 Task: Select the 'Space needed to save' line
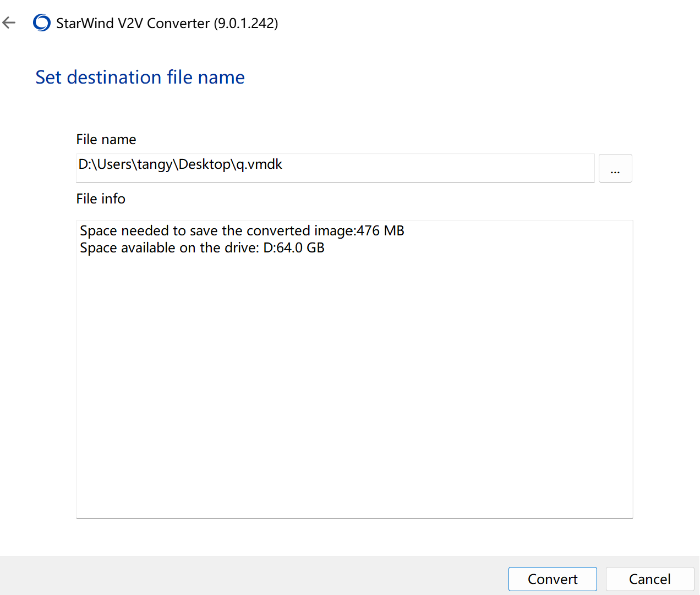click(x=242, y=230)
